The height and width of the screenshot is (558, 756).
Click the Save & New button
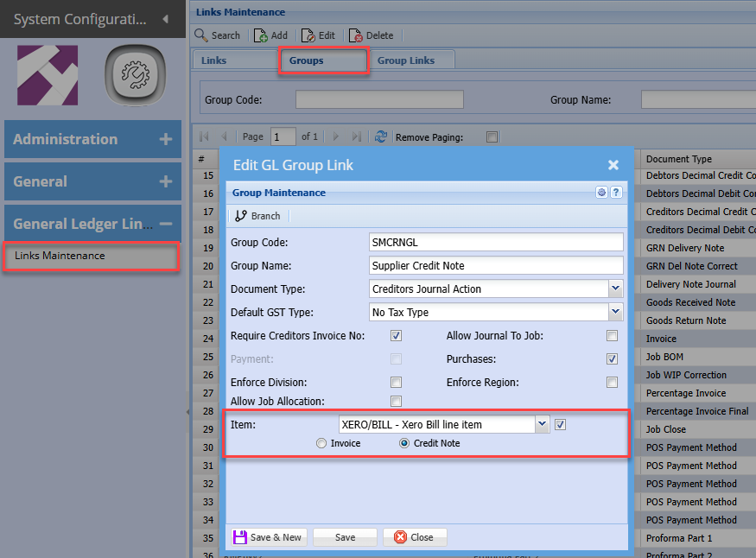click(267, 536)
